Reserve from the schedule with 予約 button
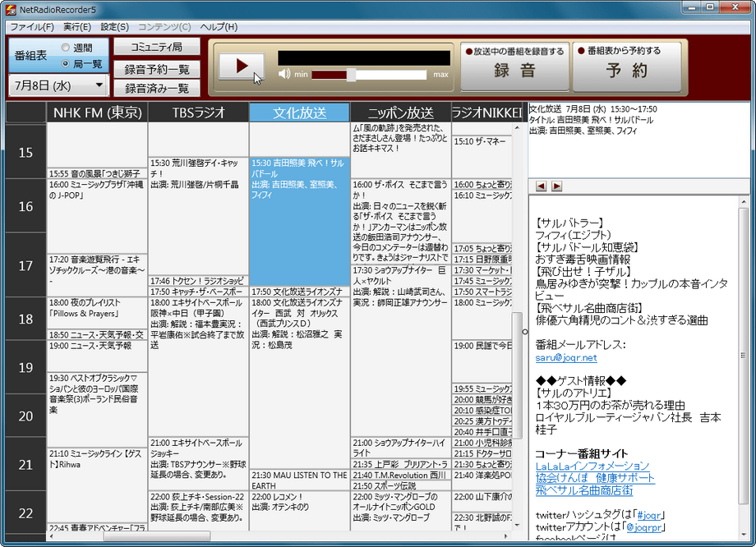Screen dimensions: 756x547 (x=627, y=66)
